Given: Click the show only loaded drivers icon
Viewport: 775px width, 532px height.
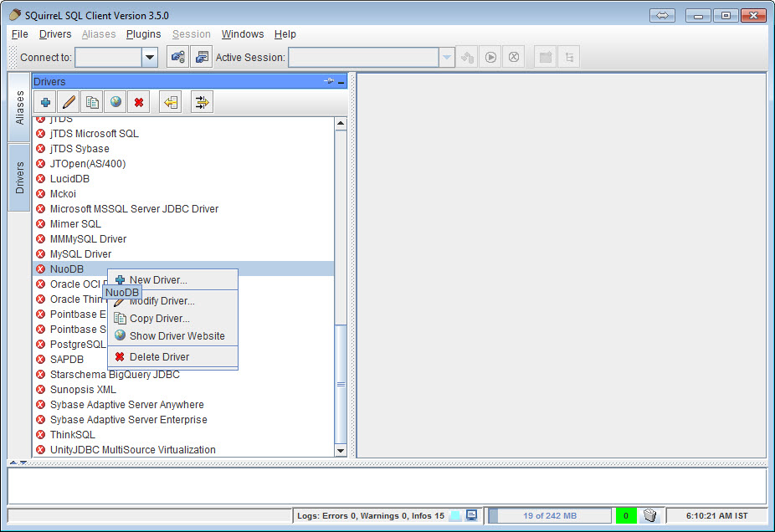Looking at the screenshot, I should pos(202,102).
